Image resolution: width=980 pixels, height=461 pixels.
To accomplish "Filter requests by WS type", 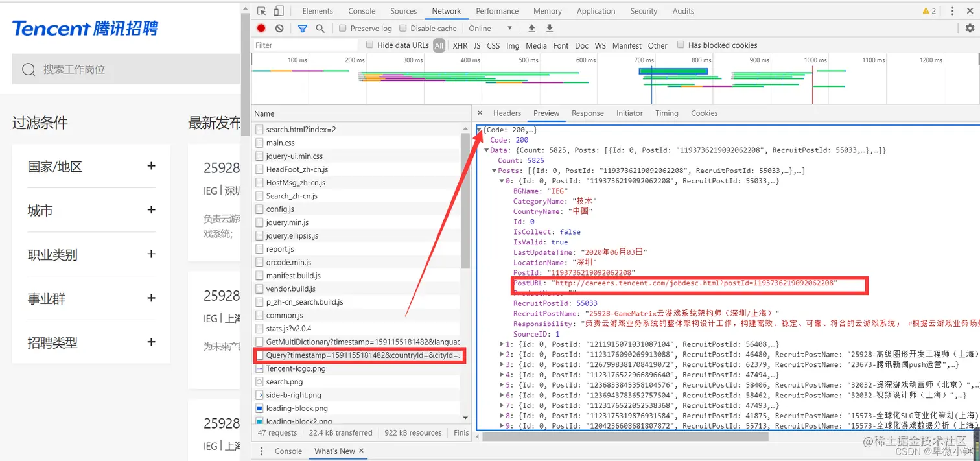I will [600, 45].
